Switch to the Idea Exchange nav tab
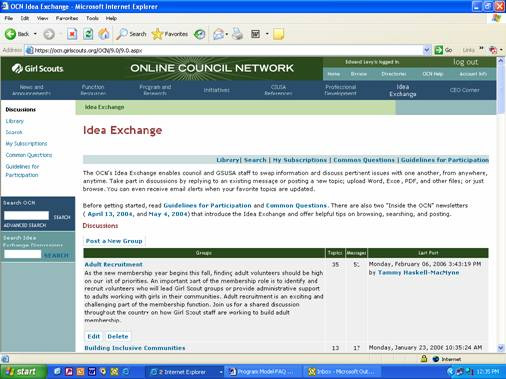Image resolution: width=506 pixels, height=379 pixels. click(403, 90)
